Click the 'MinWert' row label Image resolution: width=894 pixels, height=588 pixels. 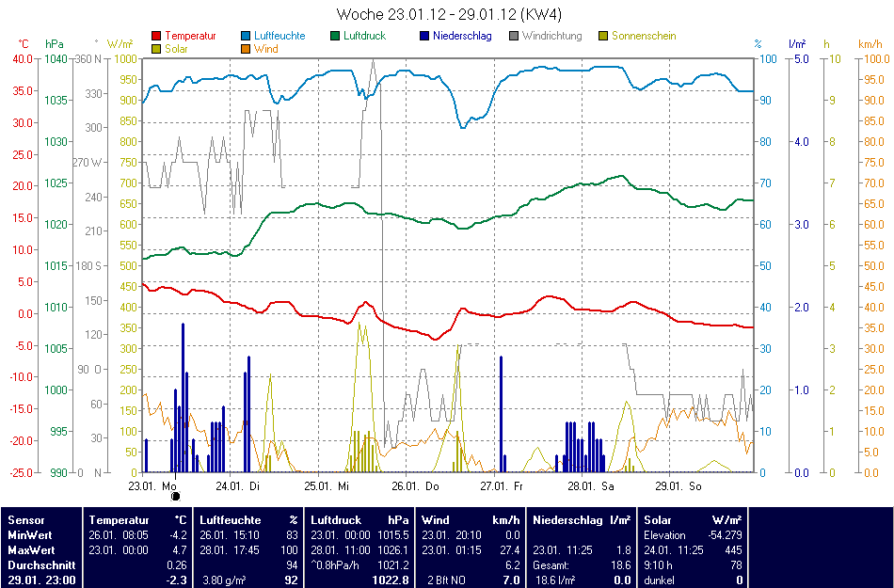30,535
